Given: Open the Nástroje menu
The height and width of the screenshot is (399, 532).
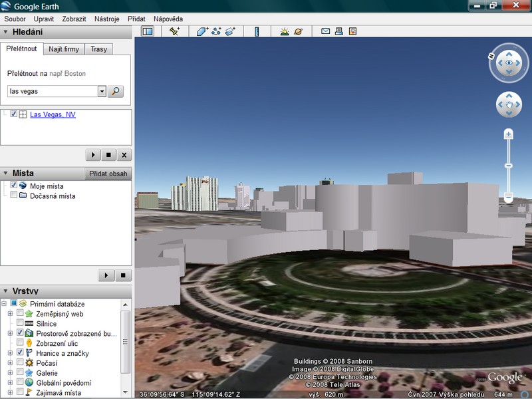Looking at the screenshot, I should click(107, 19).
